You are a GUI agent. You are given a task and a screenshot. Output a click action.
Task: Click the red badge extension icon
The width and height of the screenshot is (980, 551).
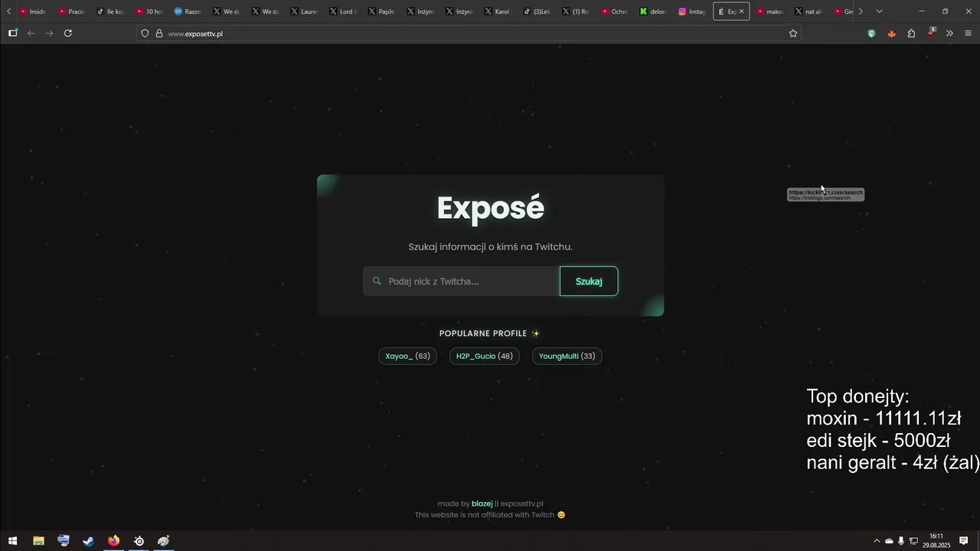(931, 32)
